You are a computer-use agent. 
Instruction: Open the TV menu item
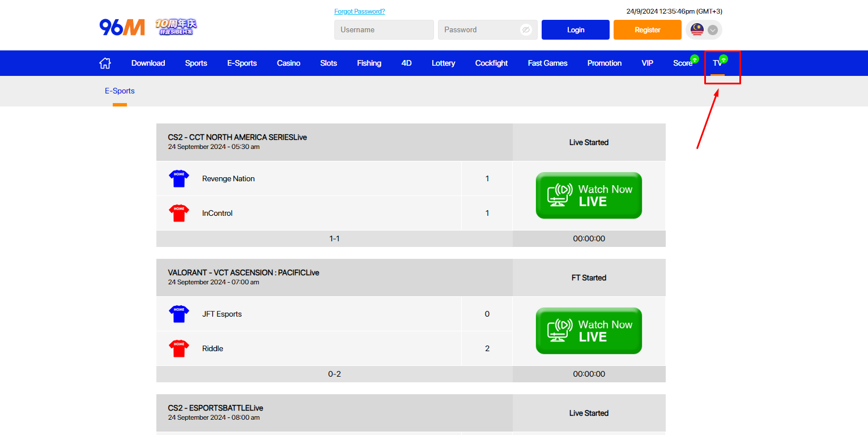pyautogui.click(x=718, y=63)
